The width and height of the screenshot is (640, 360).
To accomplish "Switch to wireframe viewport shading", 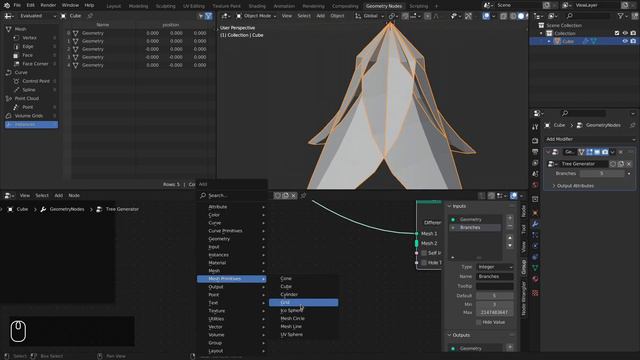I will (513, 16).
